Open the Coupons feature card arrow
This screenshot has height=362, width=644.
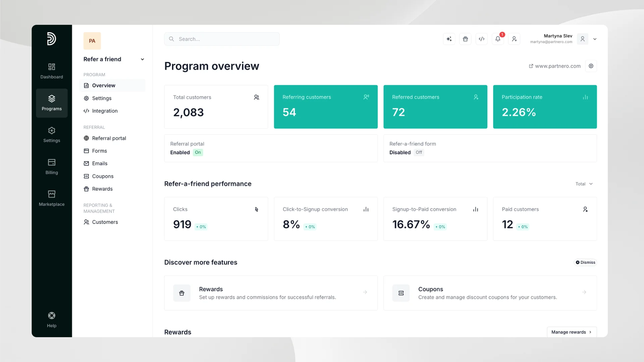point(584,292)
